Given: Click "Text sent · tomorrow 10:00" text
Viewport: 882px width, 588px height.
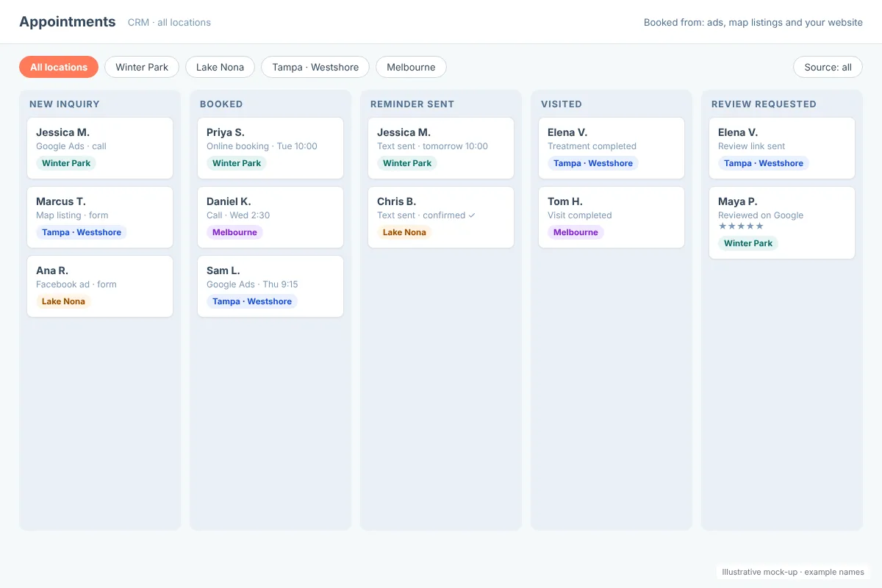Looking at the screenshot, I should (432, 146).
